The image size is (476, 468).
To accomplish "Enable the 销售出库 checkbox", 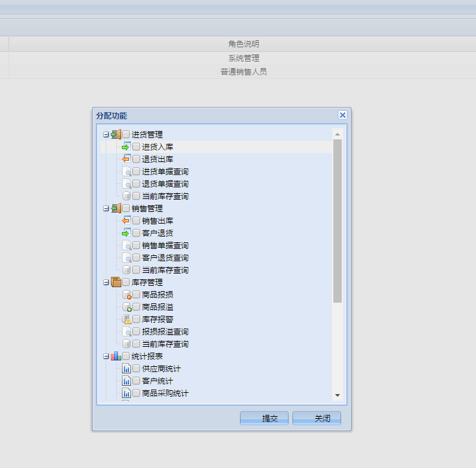I will [136, 220].
